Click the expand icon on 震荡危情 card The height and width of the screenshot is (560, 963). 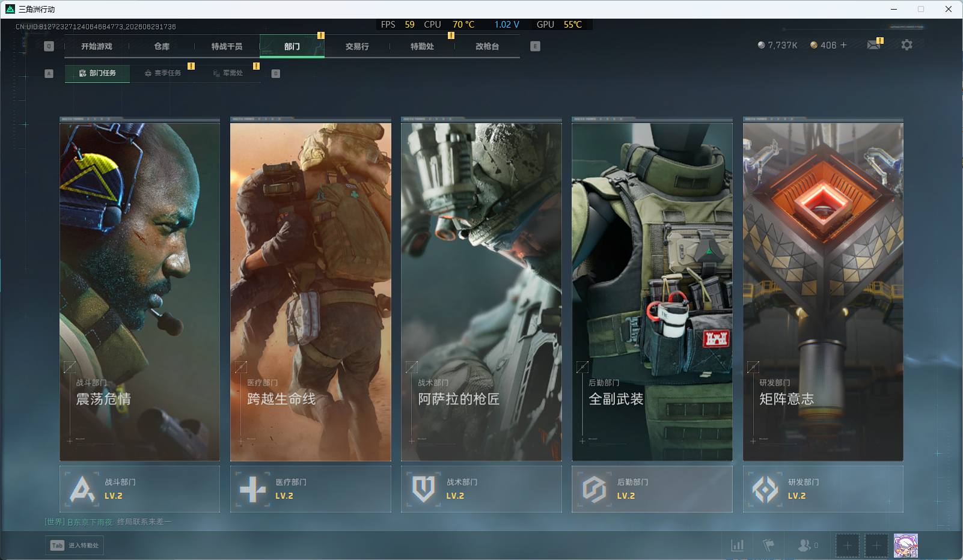pyautogui.click(x=70, y=367)
